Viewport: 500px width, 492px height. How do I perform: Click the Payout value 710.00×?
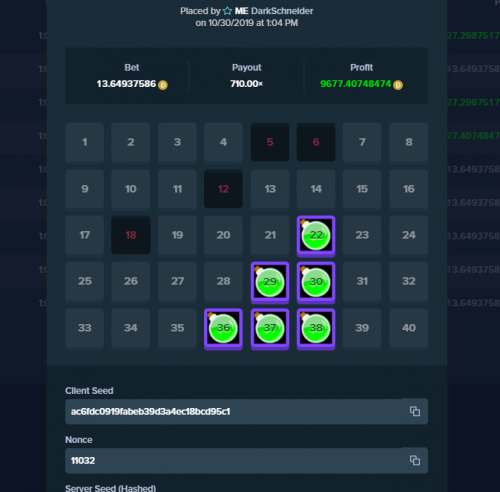(x=246, y=84)
